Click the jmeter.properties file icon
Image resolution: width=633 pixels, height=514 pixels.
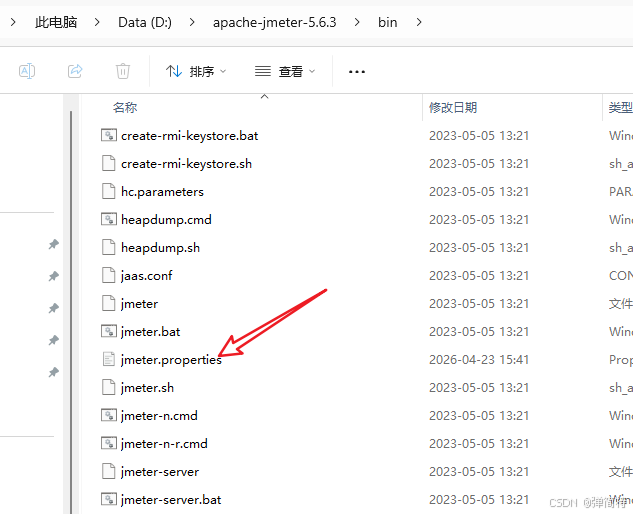[109, 359]
